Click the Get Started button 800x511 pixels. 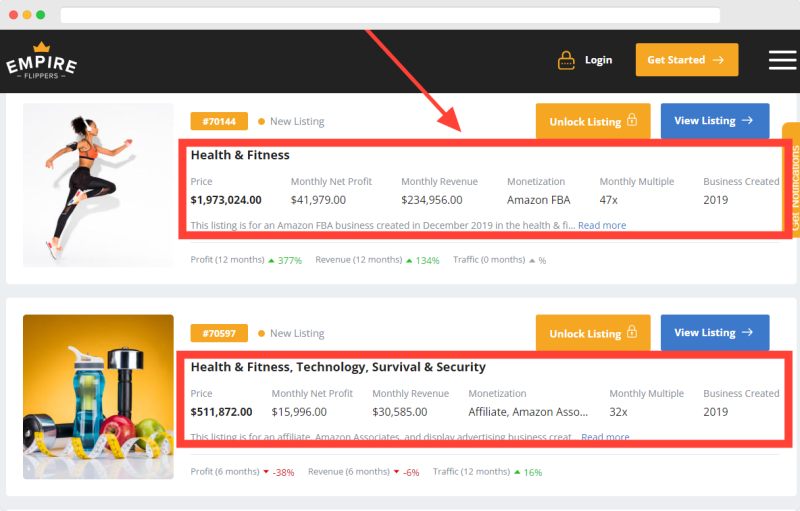pyautogui.click(x=687, y=60)
